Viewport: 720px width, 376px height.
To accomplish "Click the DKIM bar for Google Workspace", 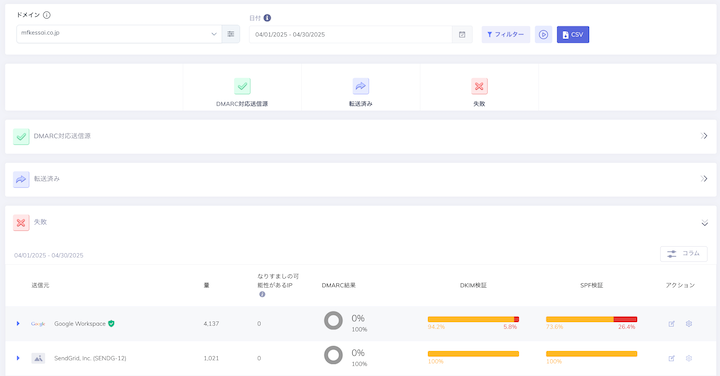I will coord(473,319).
